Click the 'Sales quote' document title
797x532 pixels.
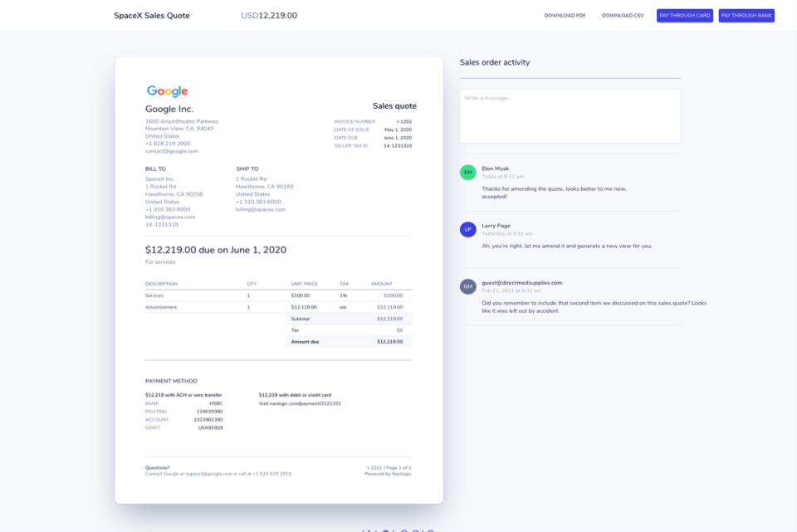394,106
